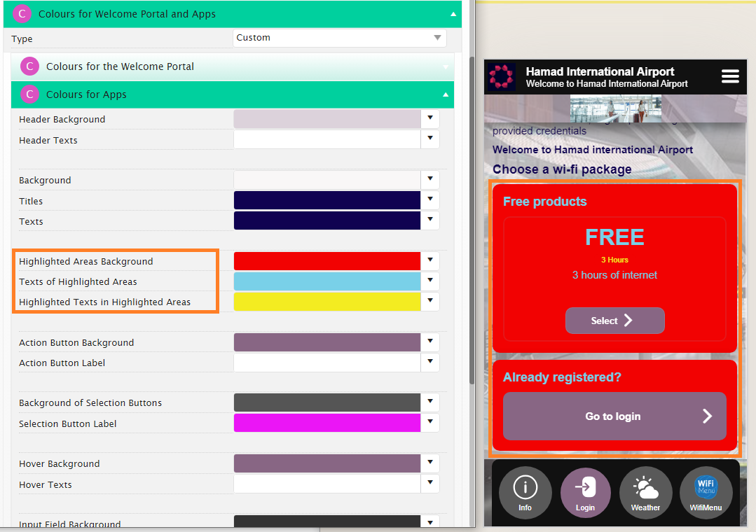This screenshot has width=756, height=532.
Task: Click the Colours for Welcome Portal and Apps header
Action: click(x=233, y=14)
